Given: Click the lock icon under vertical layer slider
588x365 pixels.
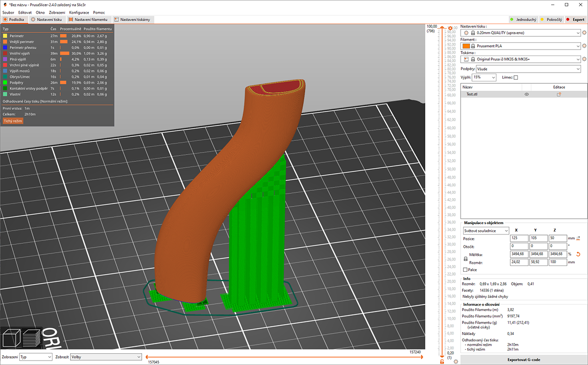Looking at the screenshot, I should tap(442, 362).
